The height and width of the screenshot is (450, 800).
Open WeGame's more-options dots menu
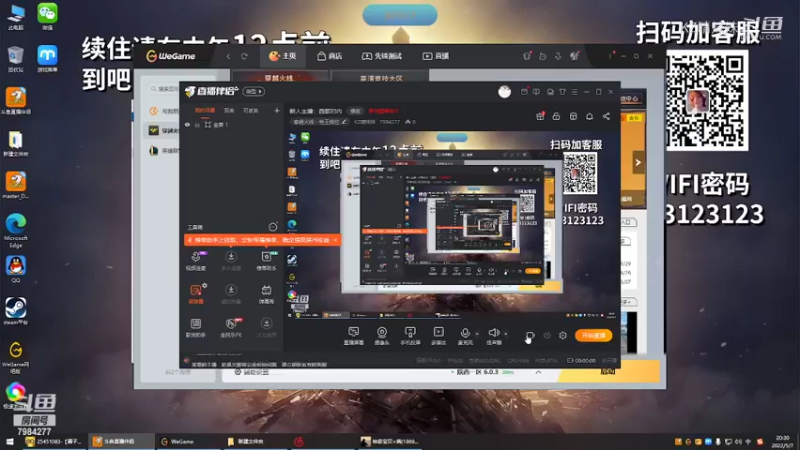point(610,56)
